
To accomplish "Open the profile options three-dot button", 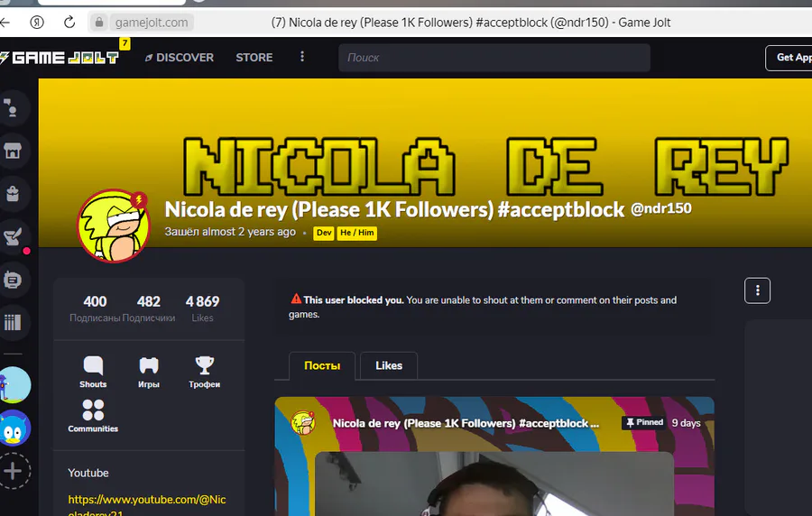I will point(757,290).
